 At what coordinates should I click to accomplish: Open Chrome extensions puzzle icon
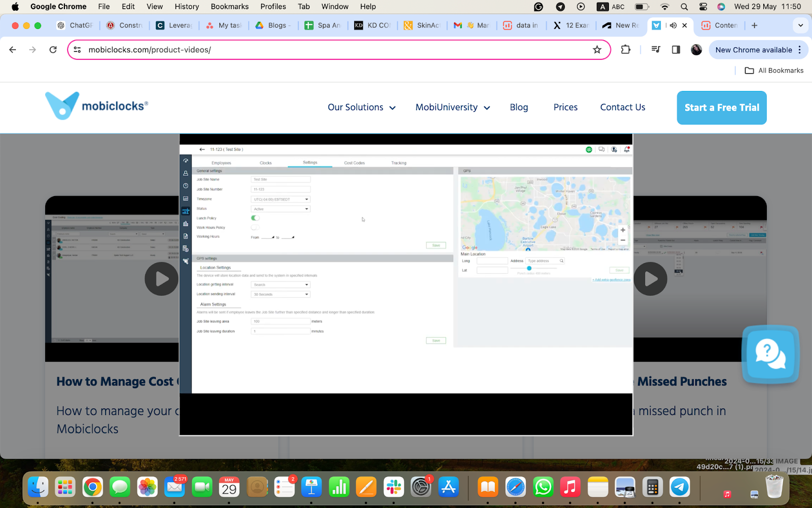pyautogui.click(x=626, y=49)
